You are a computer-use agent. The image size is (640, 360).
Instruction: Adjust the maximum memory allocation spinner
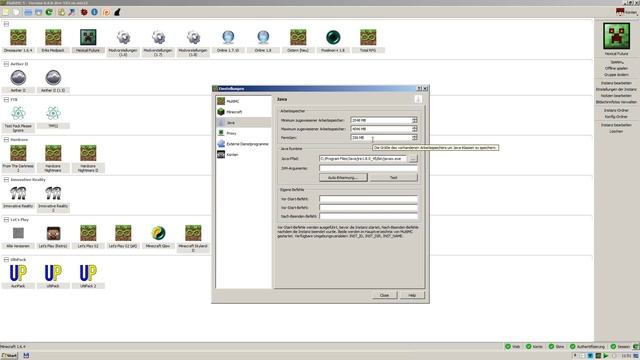pyautogui.click(x=414, y=129)
